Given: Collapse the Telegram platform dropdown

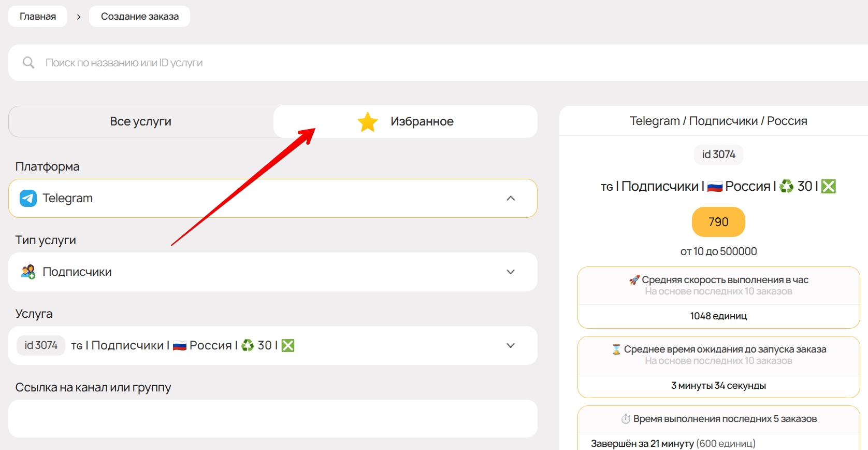Looking at the screenshot, I should tap(511, 198).
